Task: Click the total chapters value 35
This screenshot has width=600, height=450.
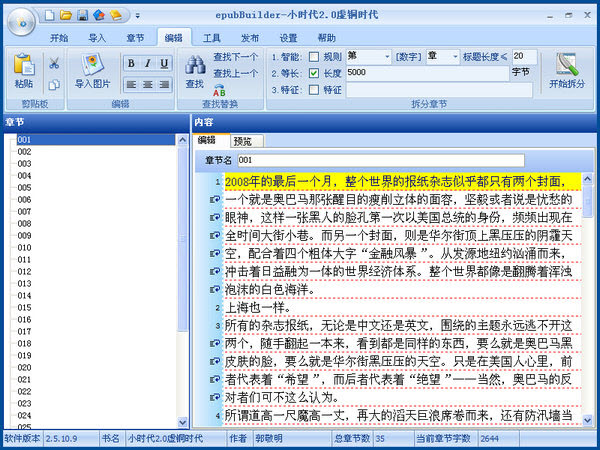Action: click(380, 439)
